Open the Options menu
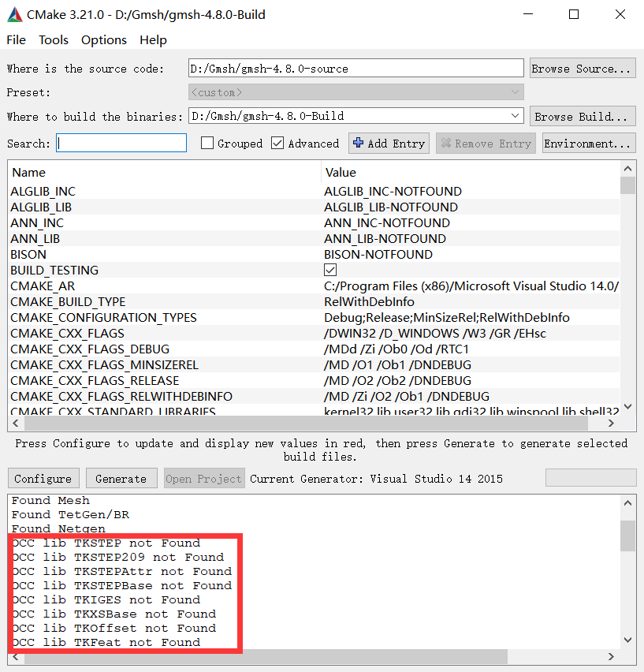 coord(103,39)
